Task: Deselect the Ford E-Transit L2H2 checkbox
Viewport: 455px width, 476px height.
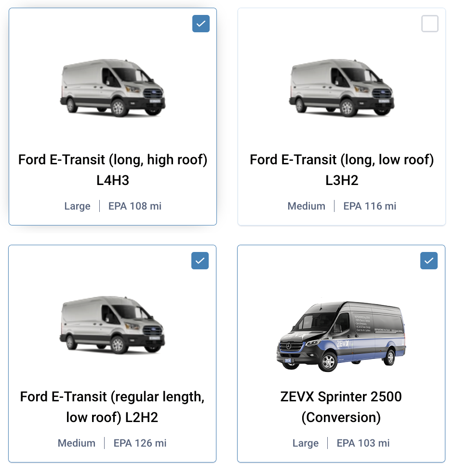Action: pos(200,260)
